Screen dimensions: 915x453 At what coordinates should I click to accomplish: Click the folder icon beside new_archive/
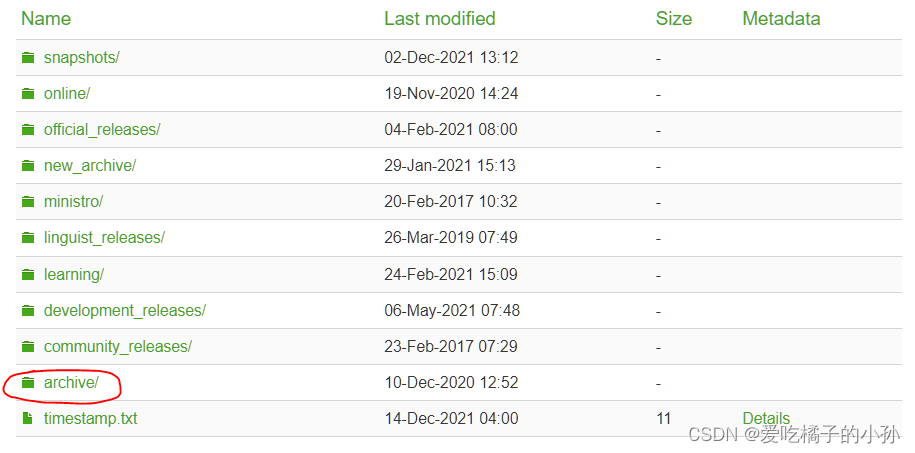(28, 166)
